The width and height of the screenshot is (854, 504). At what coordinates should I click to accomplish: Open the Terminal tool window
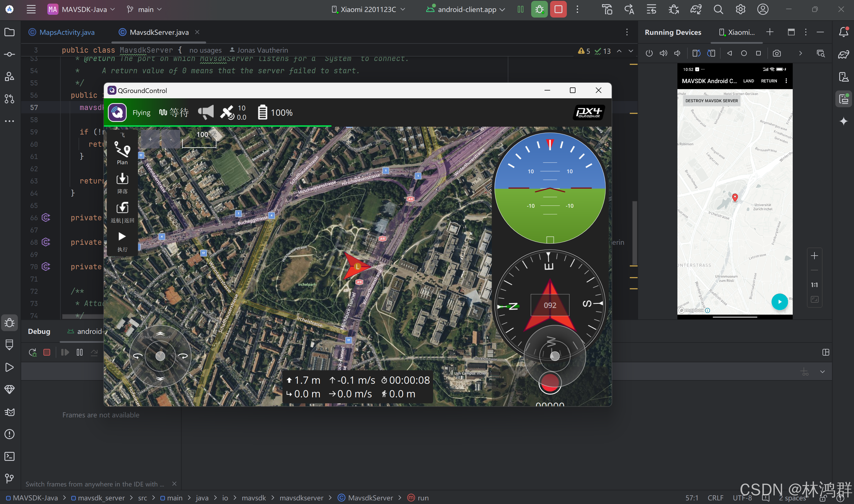9,456
